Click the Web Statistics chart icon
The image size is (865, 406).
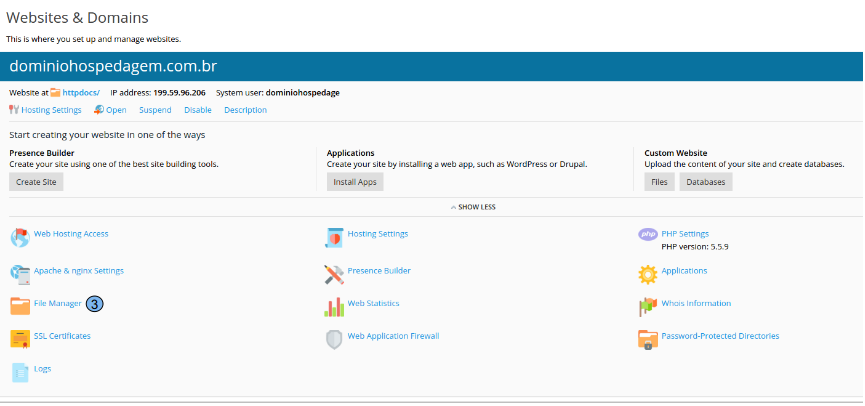[334, 306]
